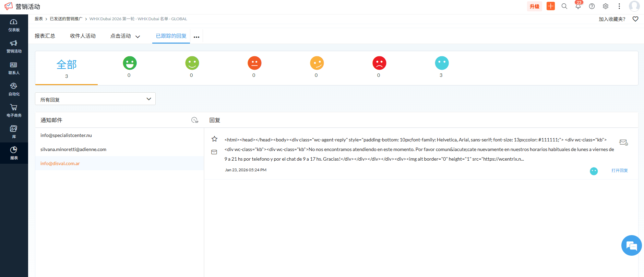This screenshot has width=644, height=277.
Task: Star the reply from info@disval.com.ar
Action: [x=214, y=139]
